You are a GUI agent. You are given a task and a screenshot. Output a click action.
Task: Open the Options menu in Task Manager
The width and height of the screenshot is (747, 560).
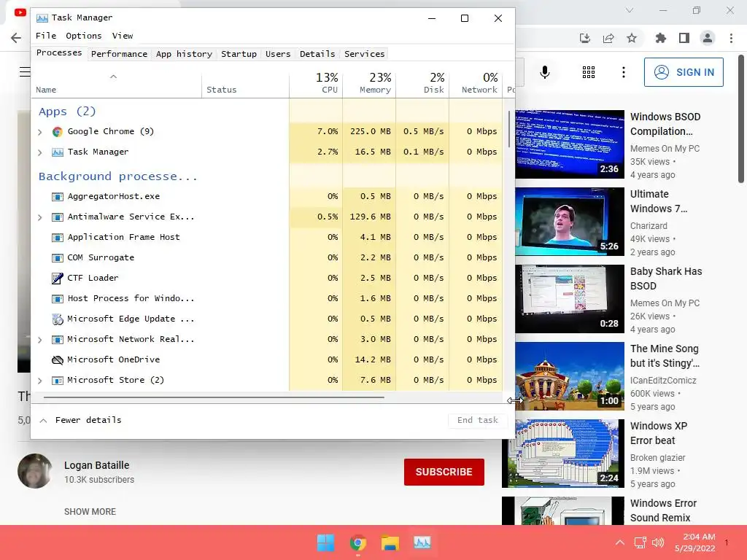tap(84, 36)
